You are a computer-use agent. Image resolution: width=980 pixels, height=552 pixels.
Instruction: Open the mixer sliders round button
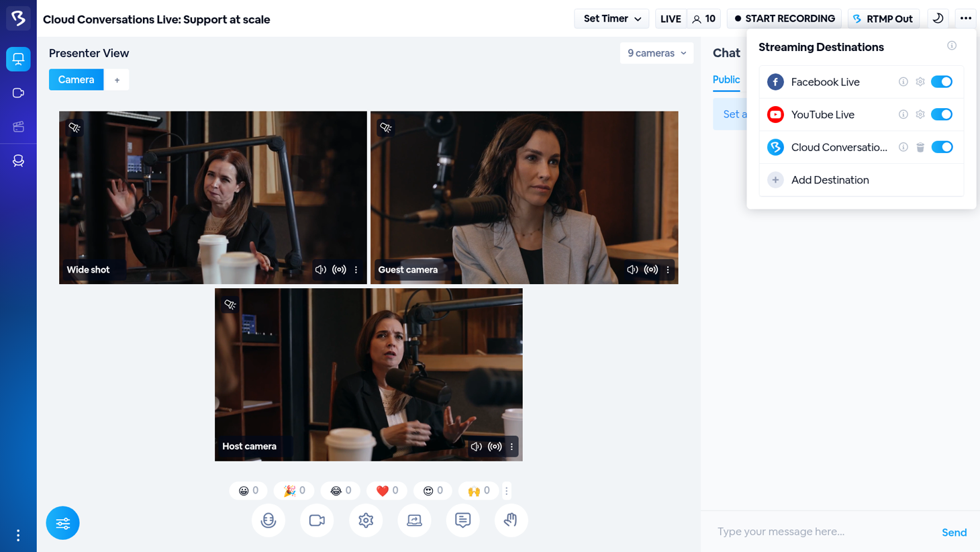tap(63, 523)
